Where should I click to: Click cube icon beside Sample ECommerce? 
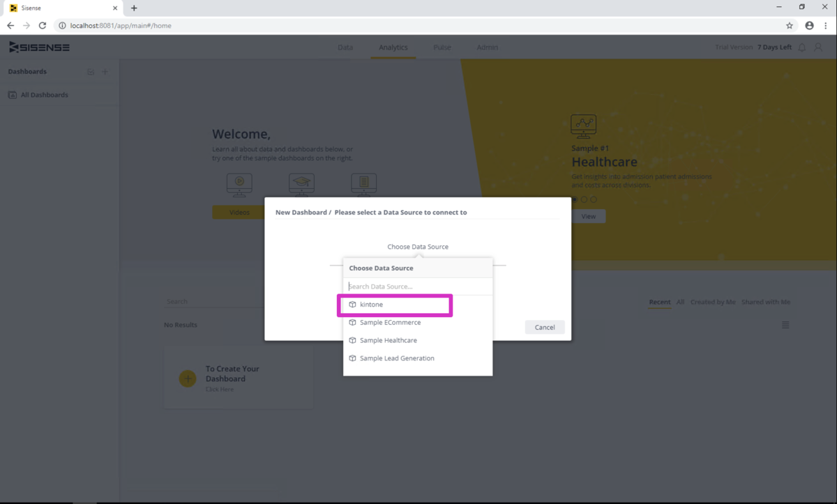tap(353, 323)
